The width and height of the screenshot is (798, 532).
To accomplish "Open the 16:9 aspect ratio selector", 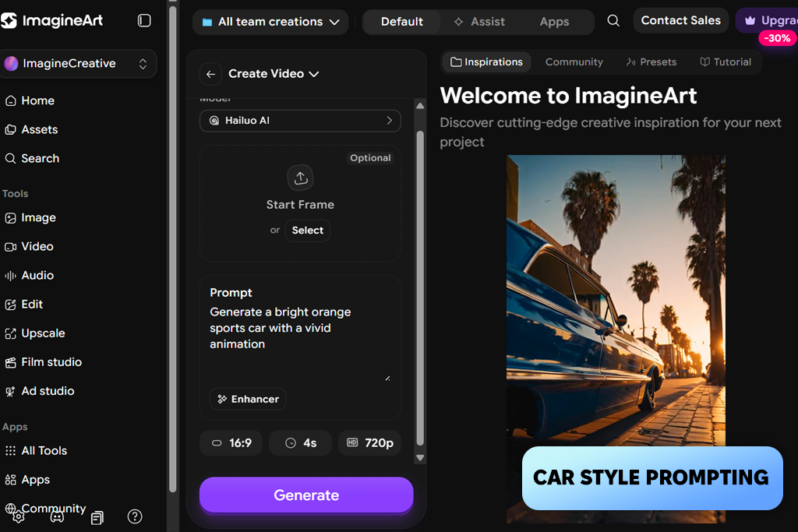I will click(x=231, y=443).
